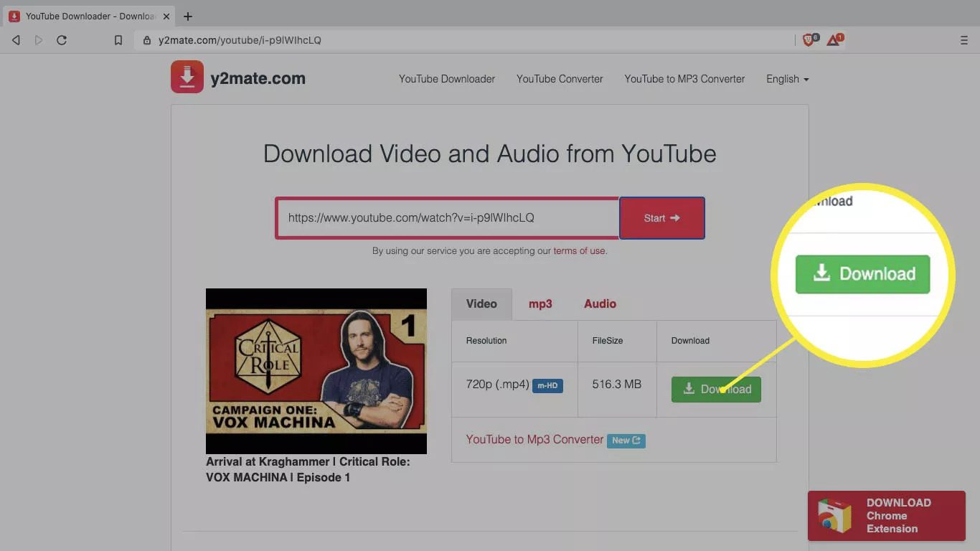
Task: Reload the page with the refresh icon
Action: point(62,40)
